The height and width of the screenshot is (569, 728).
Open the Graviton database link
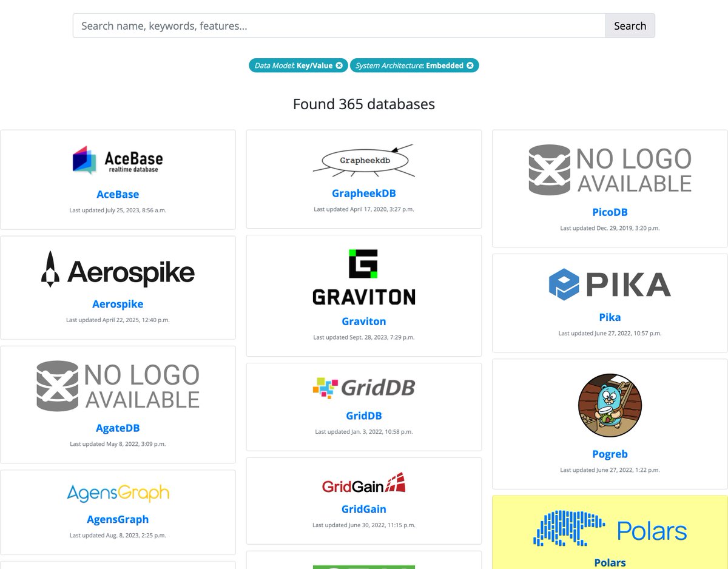(364, 322)
